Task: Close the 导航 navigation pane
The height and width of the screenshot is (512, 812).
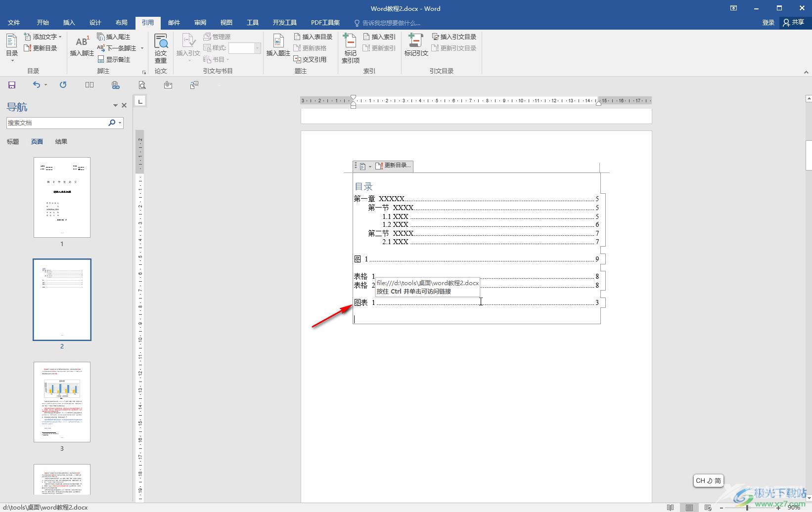Action: 124,105
